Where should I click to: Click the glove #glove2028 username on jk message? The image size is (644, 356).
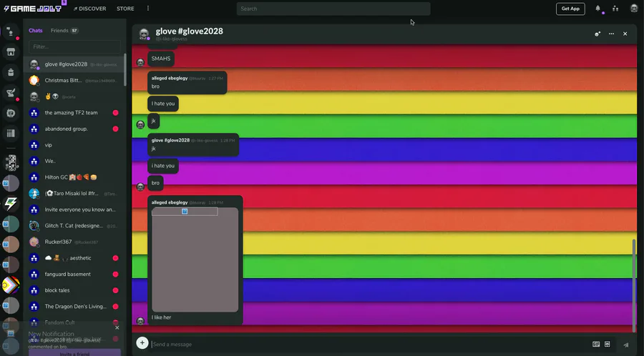tap(170, 140)
